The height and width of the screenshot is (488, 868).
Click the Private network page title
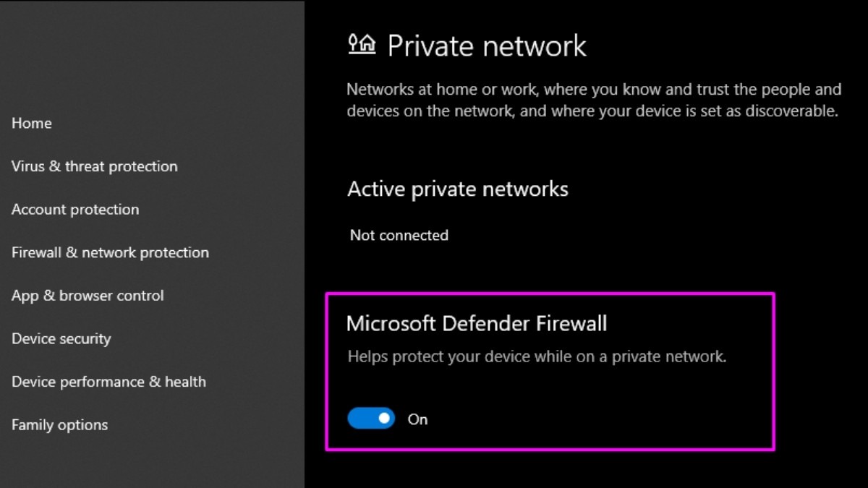[487, 46]
